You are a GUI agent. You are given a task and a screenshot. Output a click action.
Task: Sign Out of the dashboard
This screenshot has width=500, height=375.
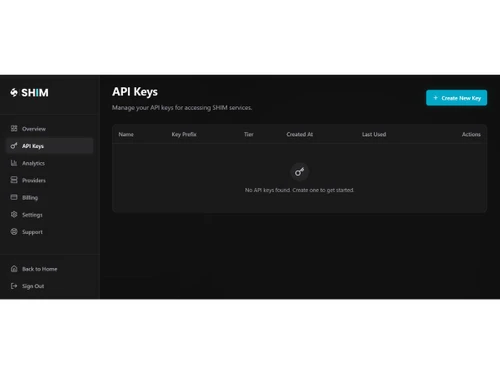click(49, 286)
